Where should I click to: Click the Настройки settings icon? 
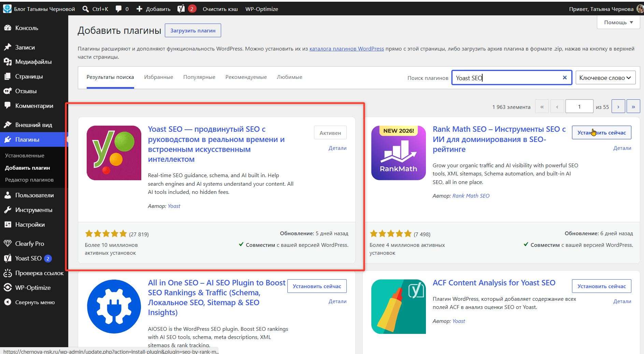pyautogui.click(x=8, y=225)
